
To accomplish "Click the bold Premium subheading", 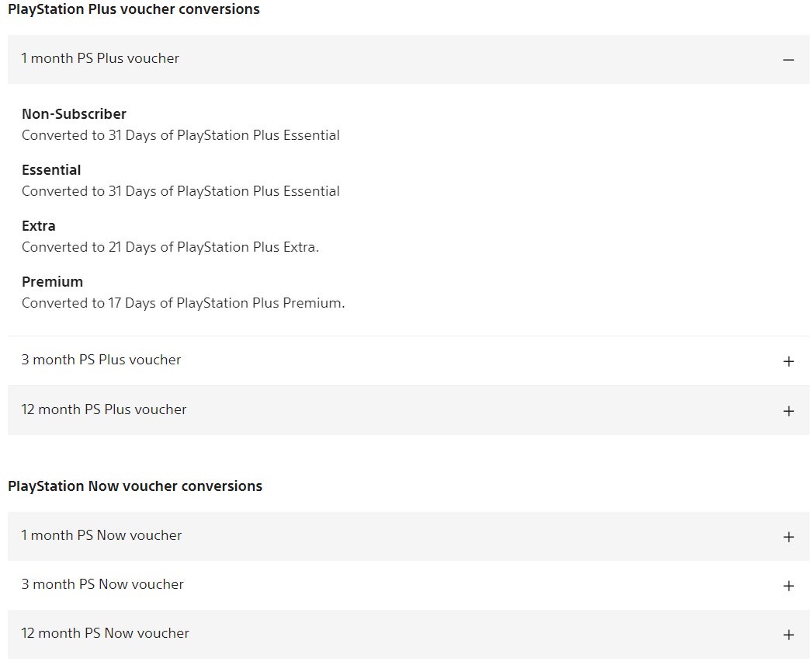I will coord(52,282).
